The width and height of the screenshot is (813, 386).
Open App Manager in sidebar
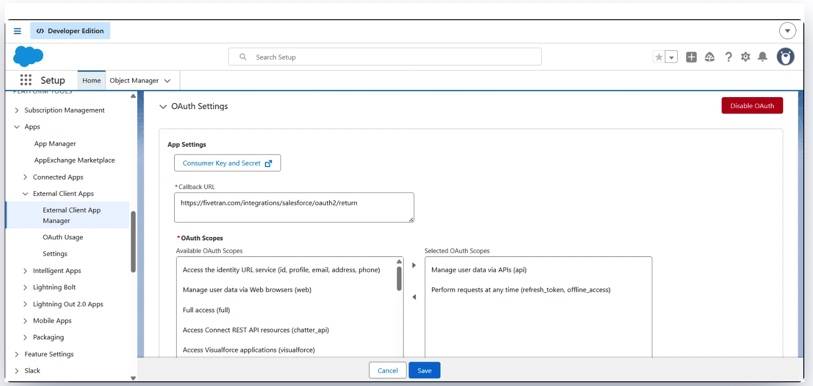55,144
